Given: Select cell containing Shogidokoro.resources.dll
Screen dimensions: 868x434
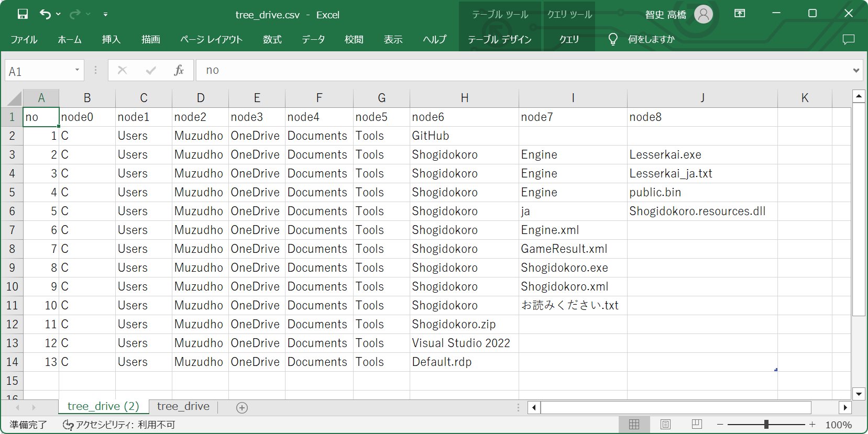Looking at the screenshot, I should (702, 211).
